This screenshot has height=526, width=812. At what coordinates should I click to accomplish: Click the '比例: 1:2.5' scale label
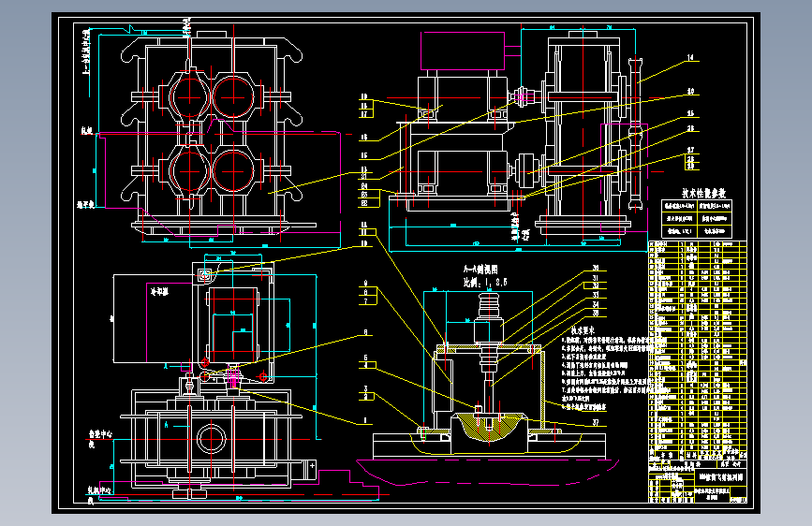pyautogui.click(x=485, y=282)
